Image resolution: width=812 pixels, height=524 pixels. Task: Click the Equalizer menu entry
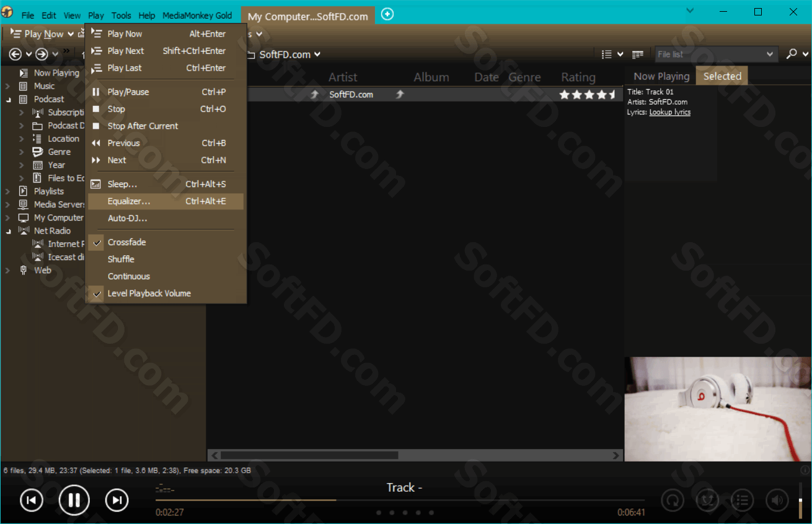coord(165,201)
